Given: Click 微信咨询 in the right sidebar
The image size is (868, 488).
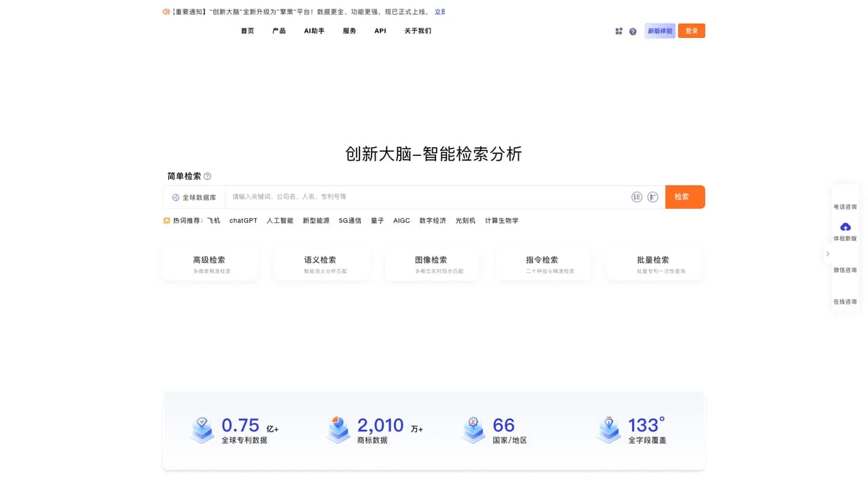Looking at the screenshot, I should point(845,270).
